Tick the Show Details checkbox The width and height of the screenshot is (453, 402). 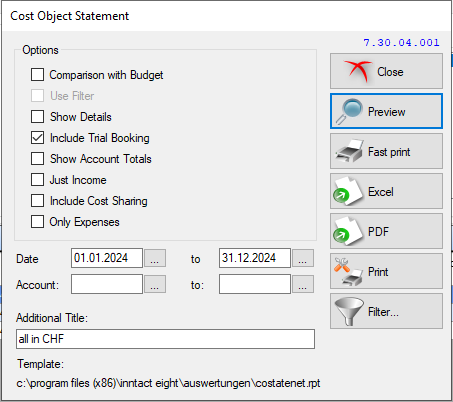pyautogui.click(x=37, y=117)
